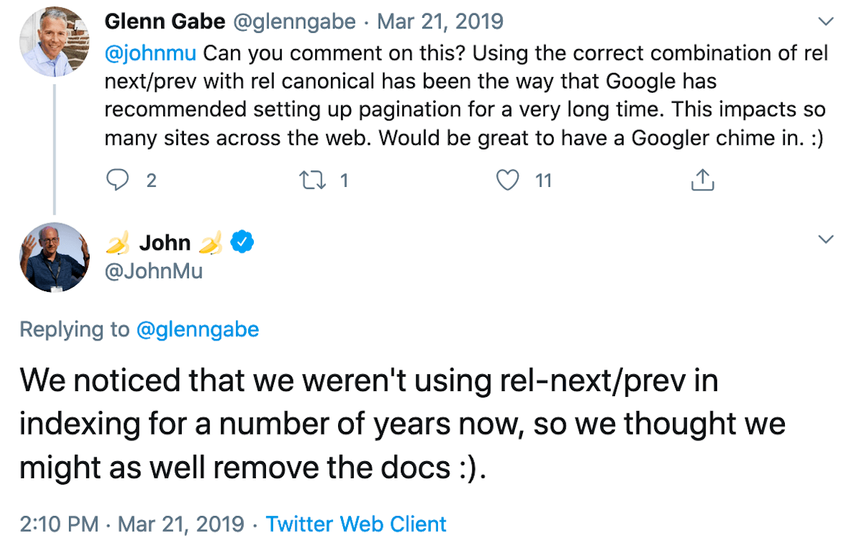Image resolution: width=856 pixels, height=551 pixels.
Task: Like Glenn Gabe's tweet
Action: pos(509,180)
